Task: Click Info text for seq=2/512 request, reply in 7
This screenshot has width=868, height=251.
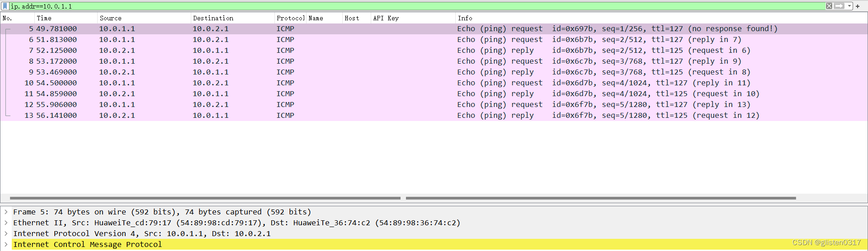Action: point(599,40)
